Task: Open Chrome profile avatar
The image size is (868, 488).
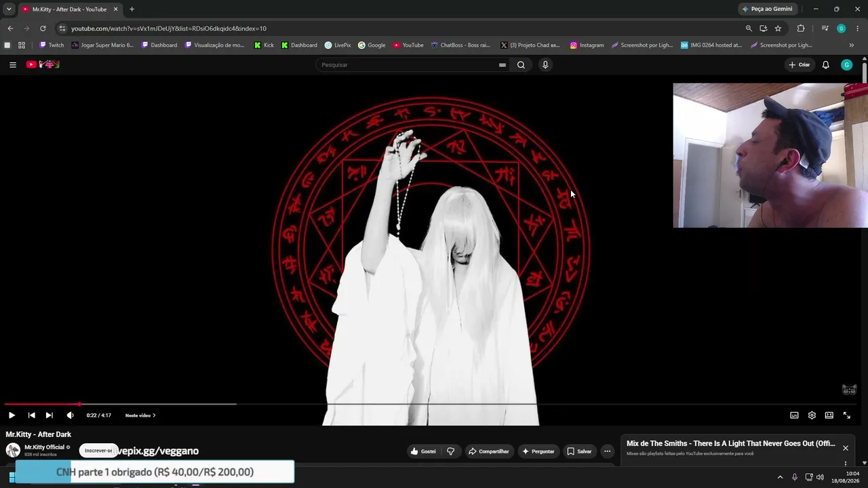Action: tap(842, 28)
